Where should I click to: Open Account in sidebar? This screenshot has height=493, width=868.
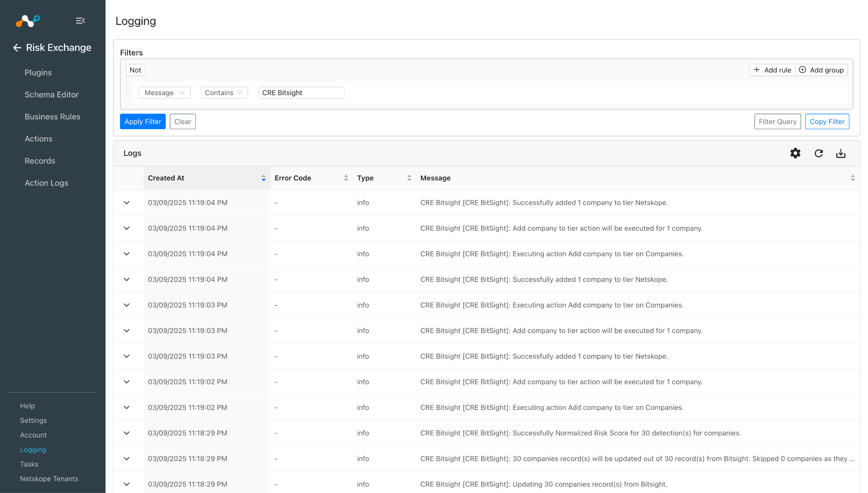[33, 435]
